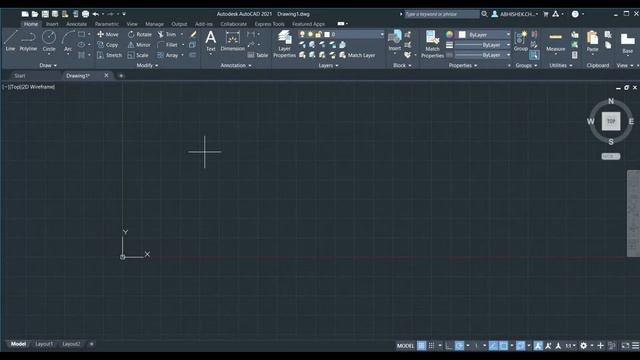Expand the Draw panel

(48, 65)
